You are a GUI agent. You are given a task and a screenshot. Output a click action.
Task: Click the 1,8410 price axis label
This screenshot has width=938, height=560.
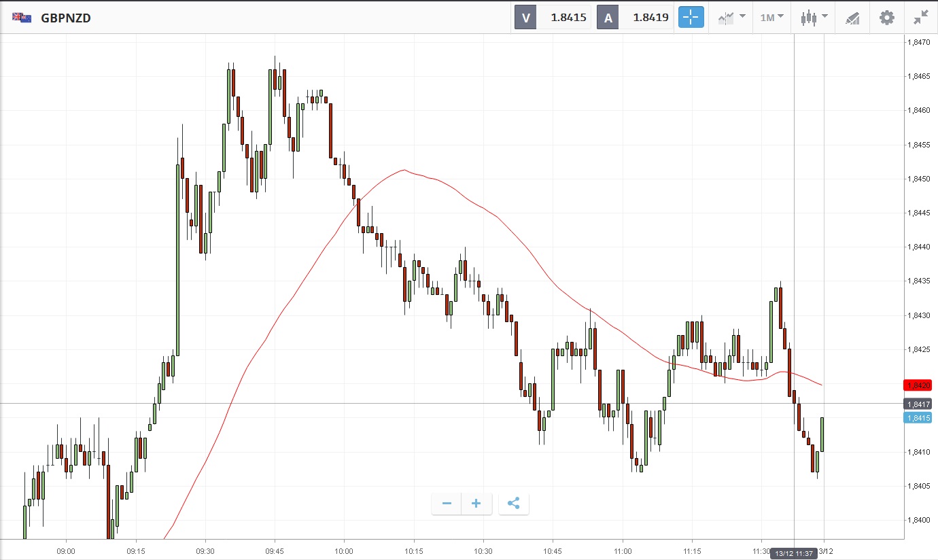pos(918,452)
